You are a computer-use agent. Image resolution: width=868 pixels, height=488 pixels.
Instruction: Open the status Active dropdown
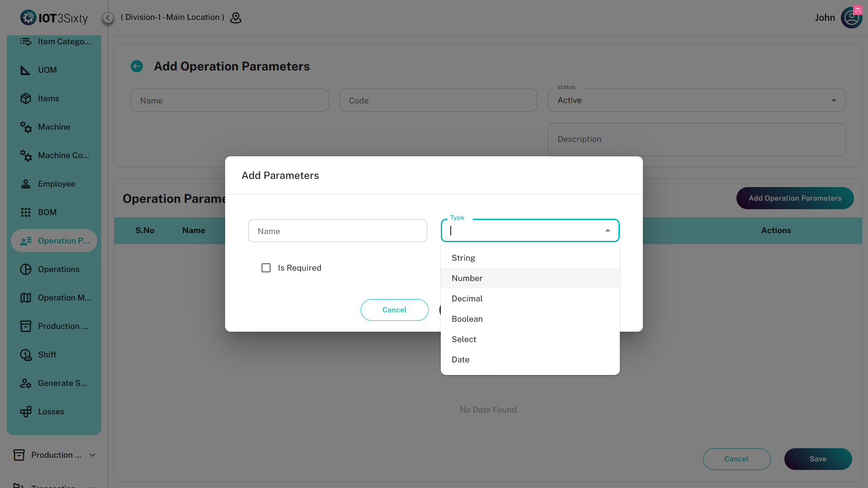(696, 100)
